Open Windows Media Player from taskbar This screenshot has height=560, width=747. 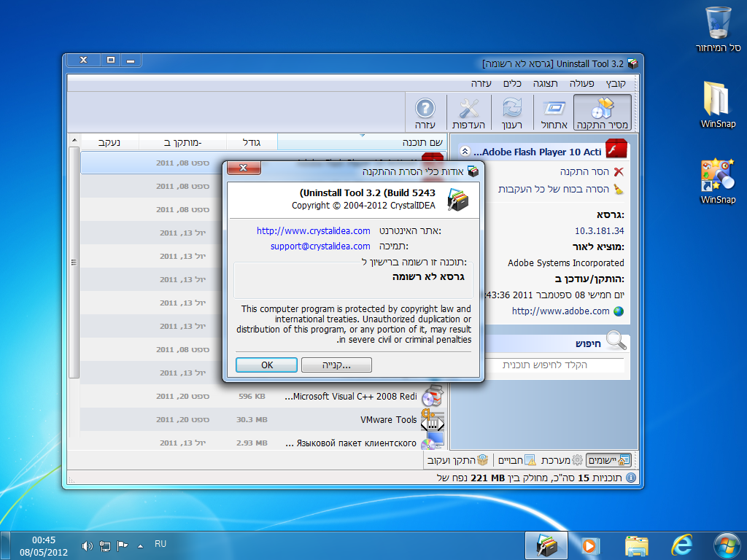591,545
